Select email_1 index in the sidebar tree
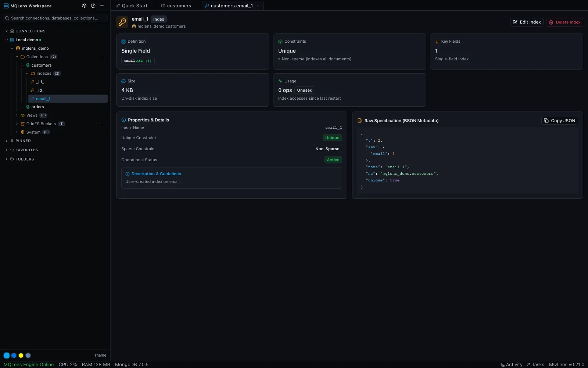 pyautogui.click(x=68, y=99)
